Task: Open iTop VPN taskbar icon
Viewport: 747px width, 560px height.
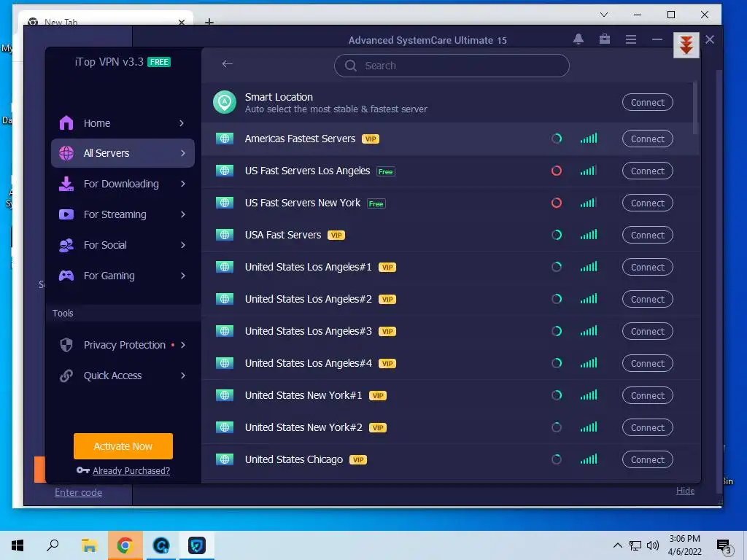Action: tap(197, 545)
